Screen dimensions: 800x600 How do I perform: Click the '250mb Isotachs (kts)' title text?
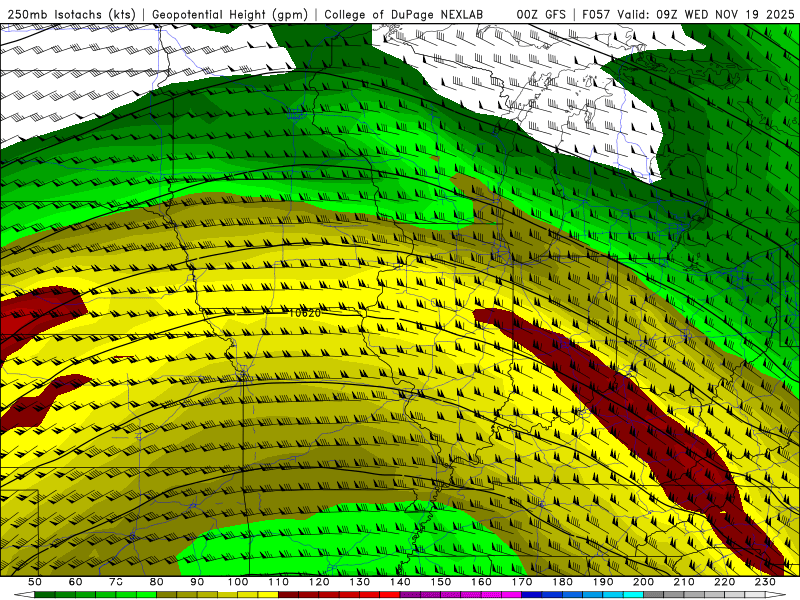point(71,15)
